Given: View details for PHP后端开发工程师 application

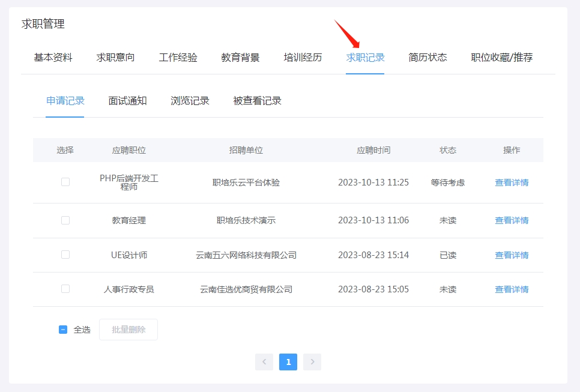Looking at the screenshot, I should point(512,182).
